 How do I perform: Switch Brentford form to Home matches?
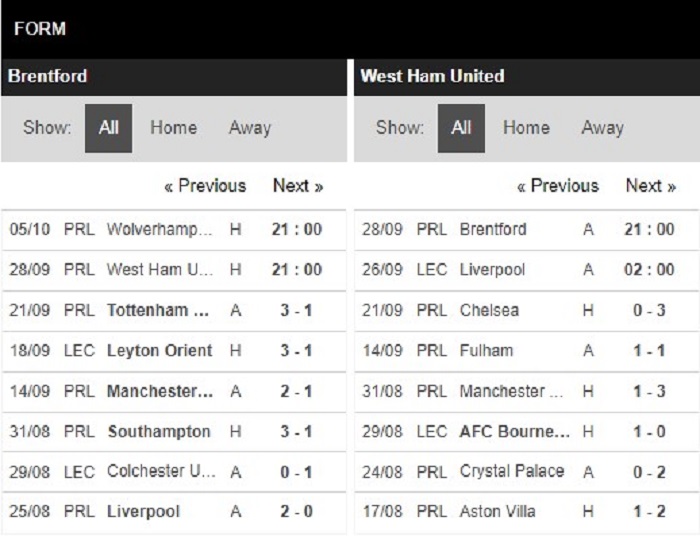(x=173, y=128)
